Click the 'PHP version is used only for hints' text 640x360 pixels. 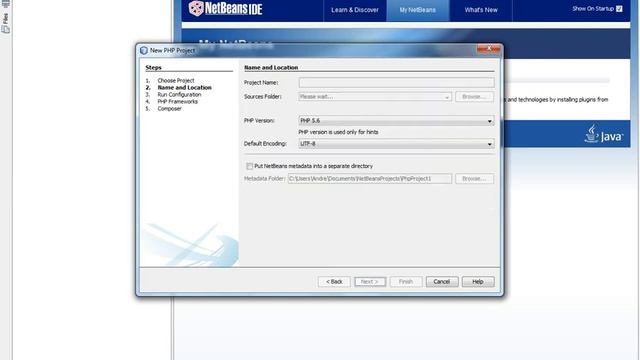tap(338, 132)
